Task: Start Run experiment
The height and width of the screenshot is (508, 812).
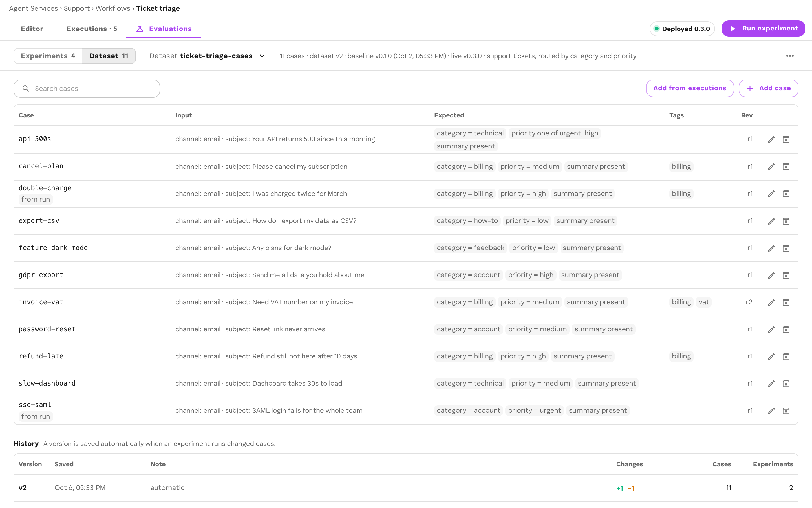Action: [763, 29]
